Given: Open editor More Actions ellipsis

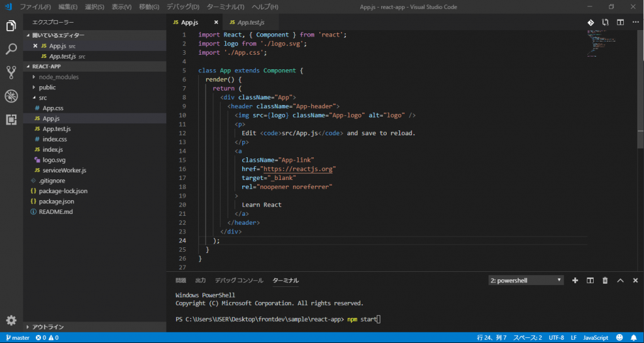Looking at the screenshot, I should (635, 22).
